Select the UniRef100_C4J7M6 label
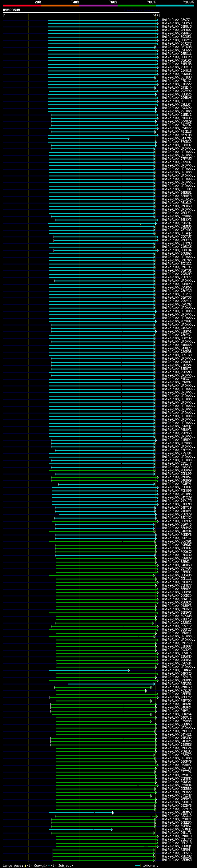This screenshot has width=197, height=868. pyautogui.click(x=177, y=139)
